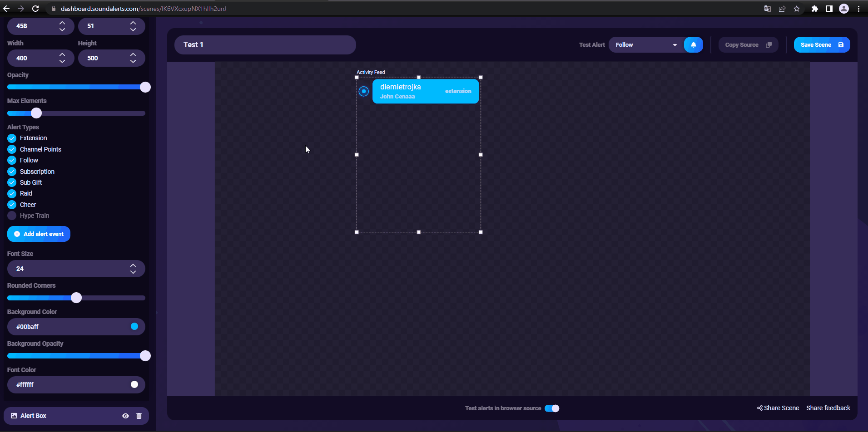Uncheck the Raid alert type
Viewport: 868px width, 432px height.
click(12, 193)
